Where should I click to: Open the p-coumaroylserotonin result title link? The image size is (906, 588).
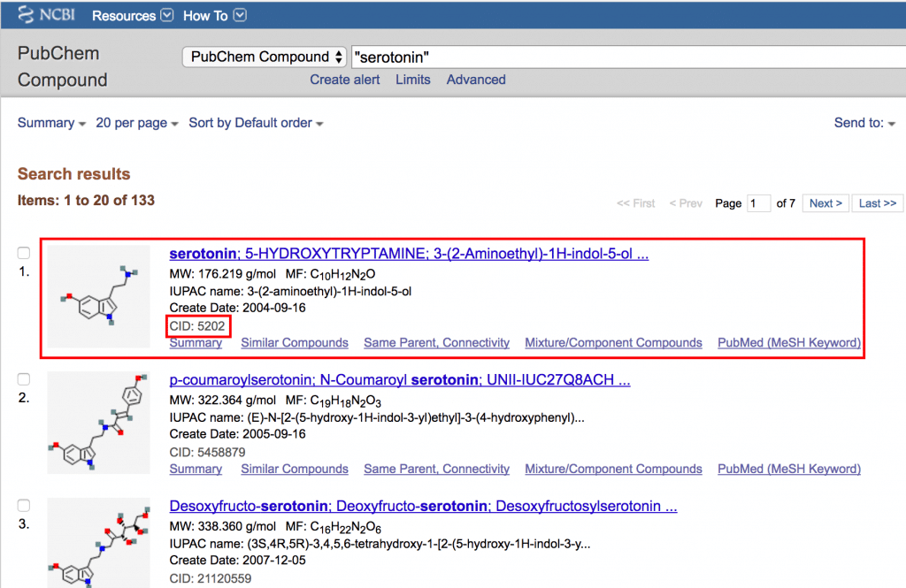point(400,380)
